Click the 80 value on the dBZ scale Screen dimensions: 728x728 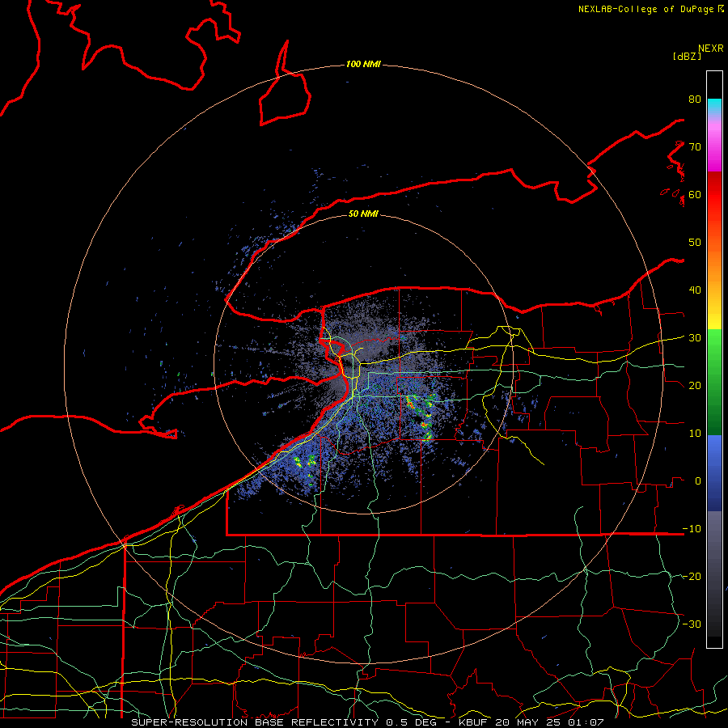click(695, 99)
